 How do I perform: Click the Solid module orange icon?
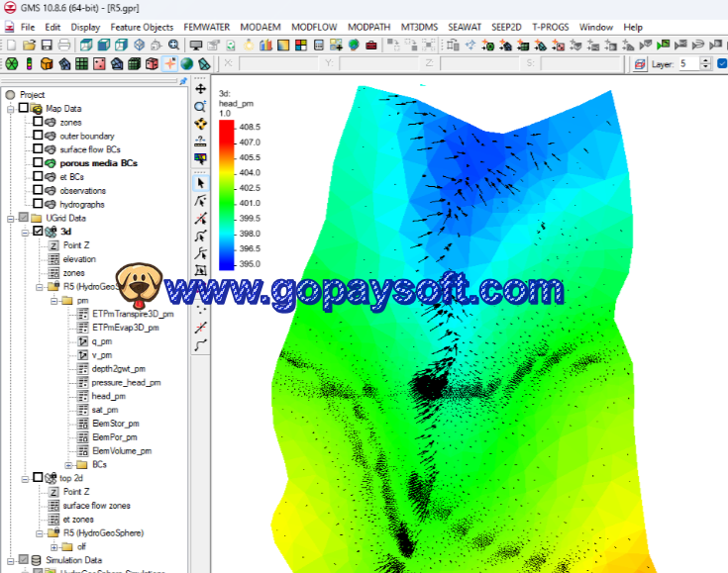click(x=47, y=63)
